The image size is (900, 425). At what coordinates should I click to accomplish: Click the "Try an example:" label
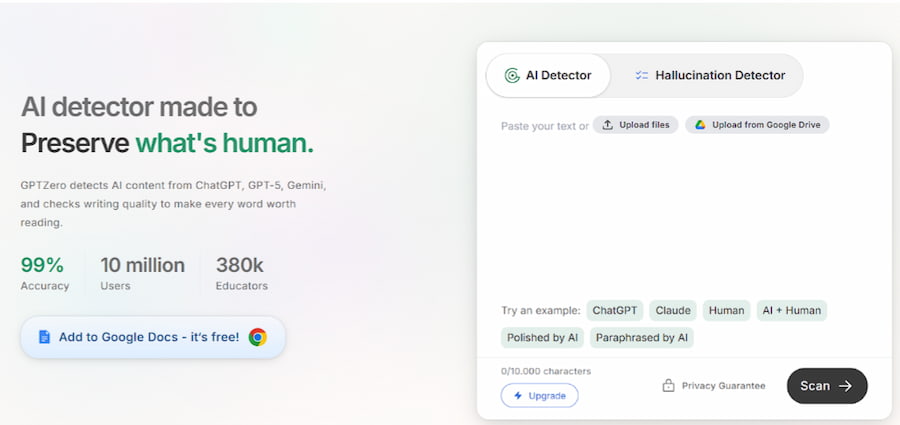coord(541,311)
